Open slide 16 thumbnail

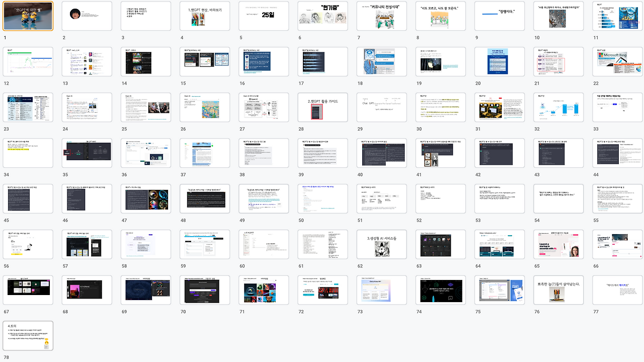point(264,61)
